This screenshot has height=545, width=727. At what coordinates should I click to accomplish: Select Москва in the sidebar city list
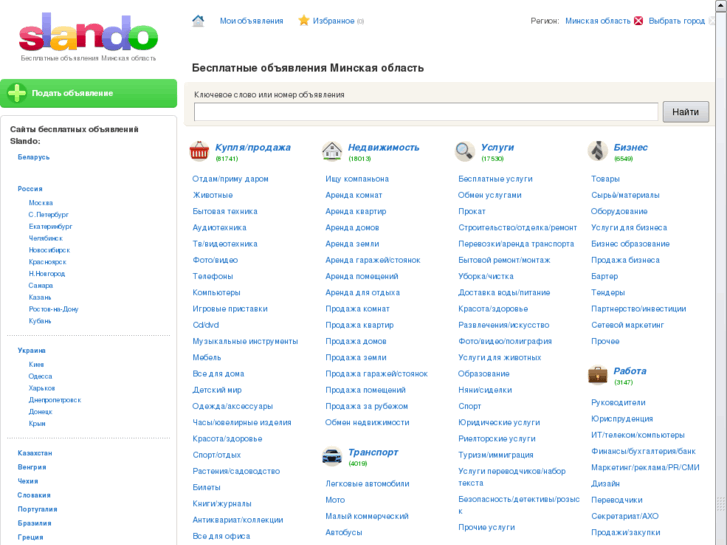tap(41, 203)
